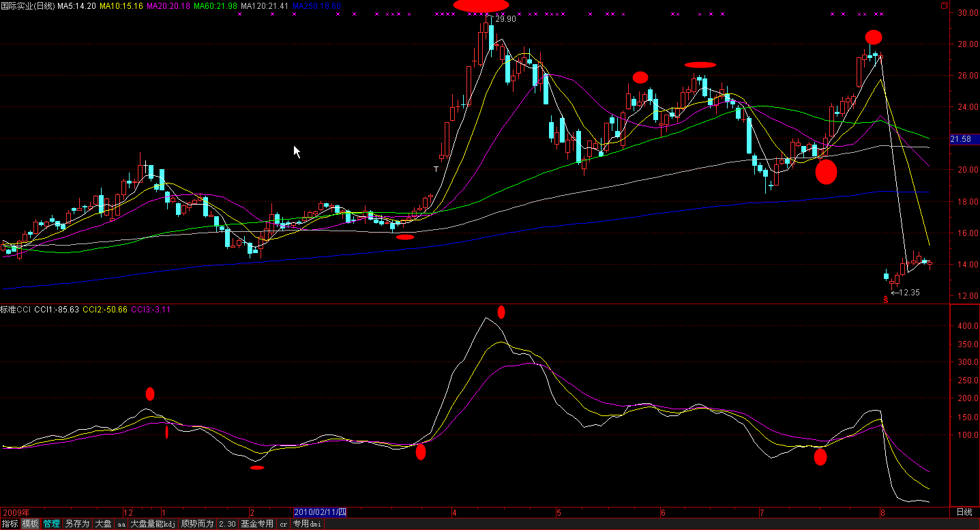The height and width of the screenshot is (530, 980).
Task: Click 另存为 to save the template
Action: (x=77, y=524)
